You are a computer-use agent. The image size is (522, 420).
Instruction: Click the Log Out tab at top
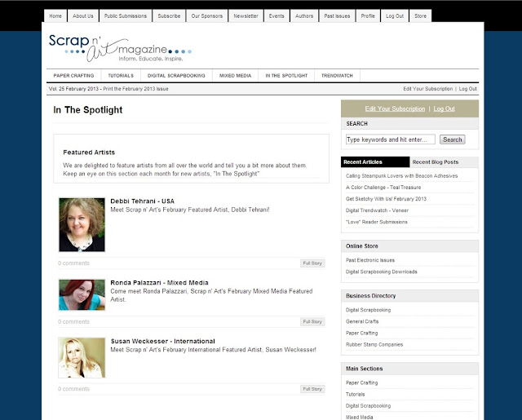395,16
